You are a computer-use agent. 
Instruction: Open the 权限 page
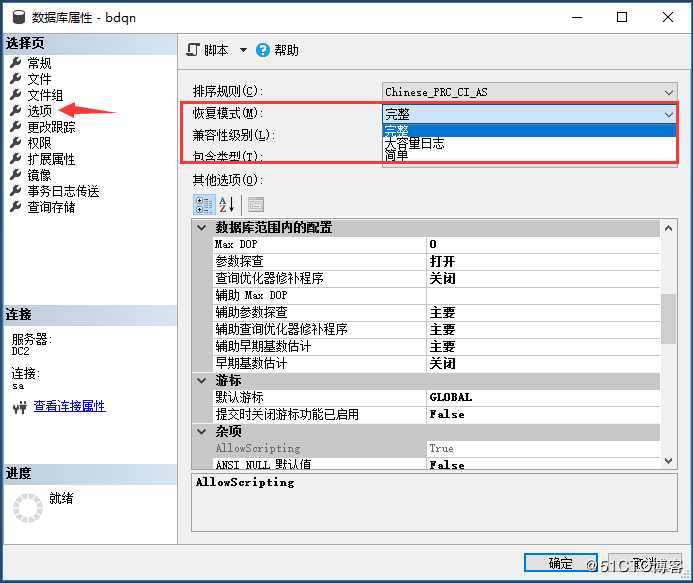pyautogui.click(x=39, y=143)
